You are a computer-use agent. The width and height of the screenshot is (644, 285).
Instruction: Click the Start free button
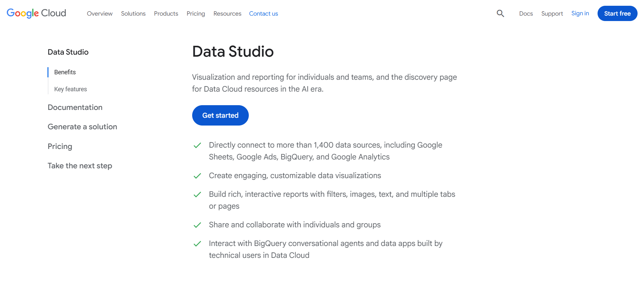[x=617, y=14]
